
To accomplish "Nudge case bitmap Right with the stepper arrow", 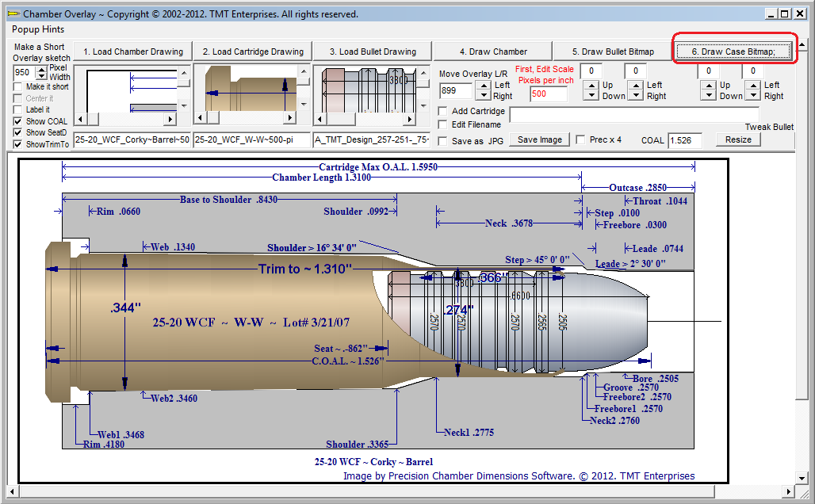I will pos(752,95).
